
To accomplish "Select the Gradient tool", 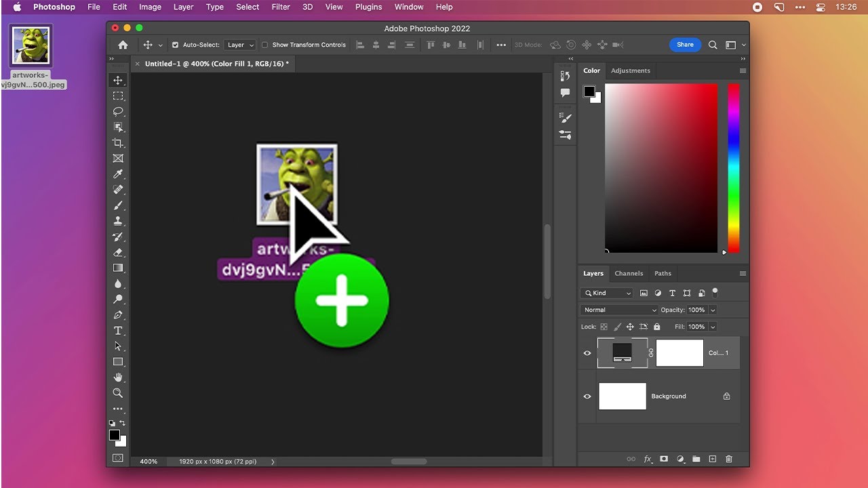I will (x=118, y=268).
